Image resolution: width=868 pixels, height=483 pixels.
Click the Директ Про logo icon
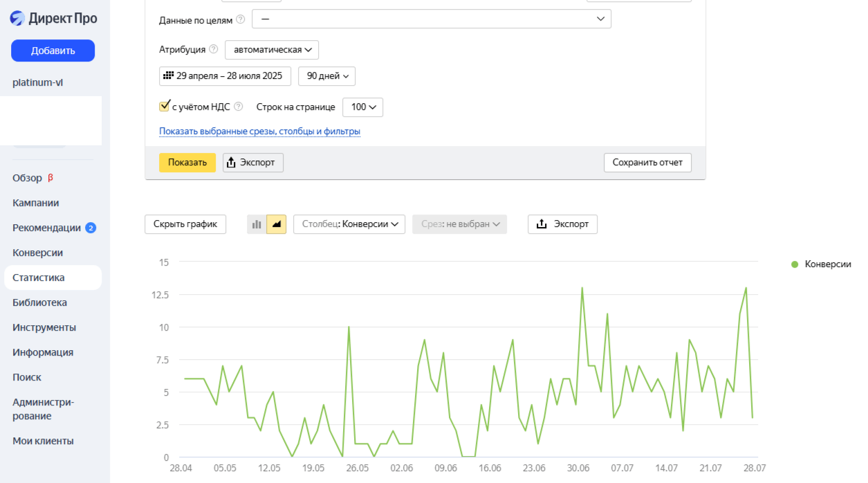pos(17,19)
